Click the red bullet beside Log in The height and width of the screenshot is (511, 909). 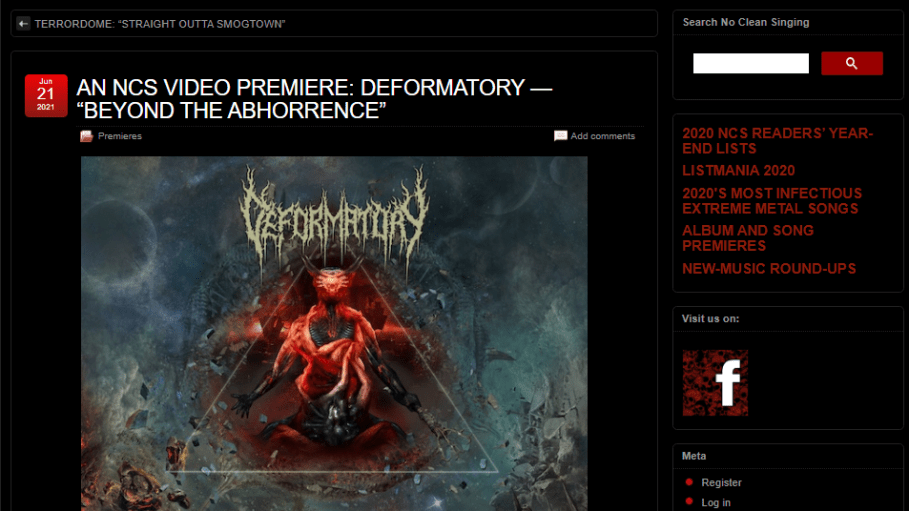(689, 502)
